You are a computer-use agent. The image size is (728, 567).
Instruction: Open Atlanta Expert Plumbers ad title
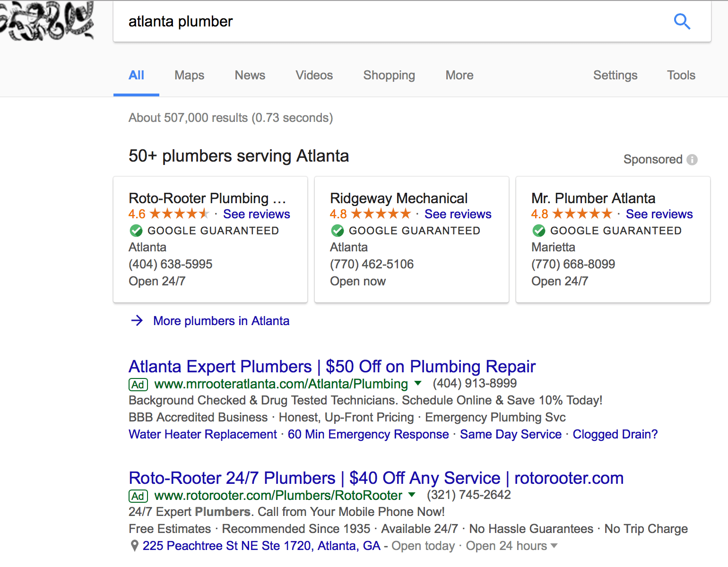332,367
